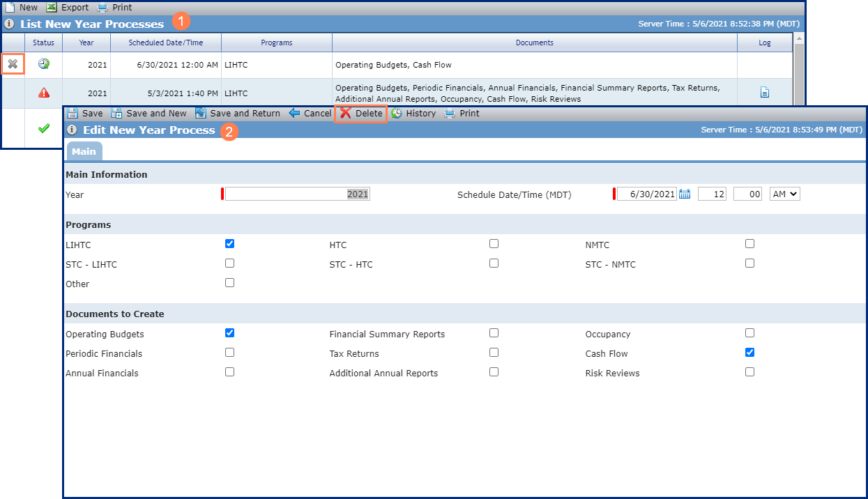
Task: Check the Periodic Financials checkbox
Action: click(230, 353)
